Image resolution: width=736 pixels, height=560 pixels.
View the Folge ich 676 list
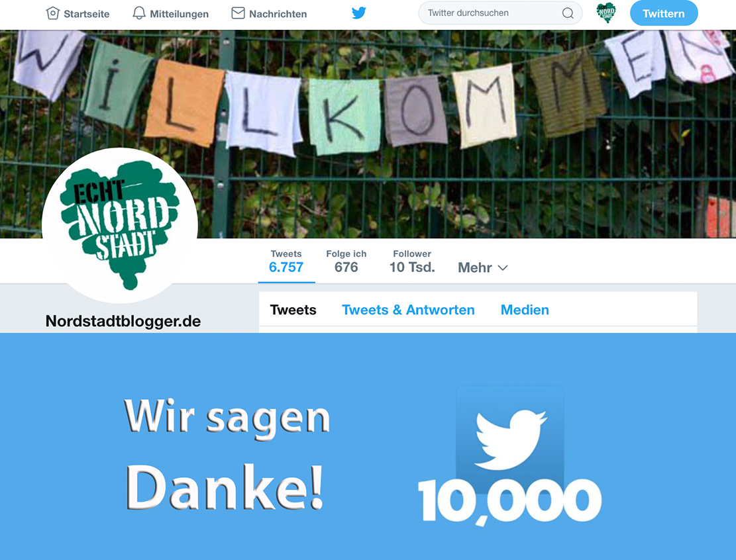coord(346,261)
